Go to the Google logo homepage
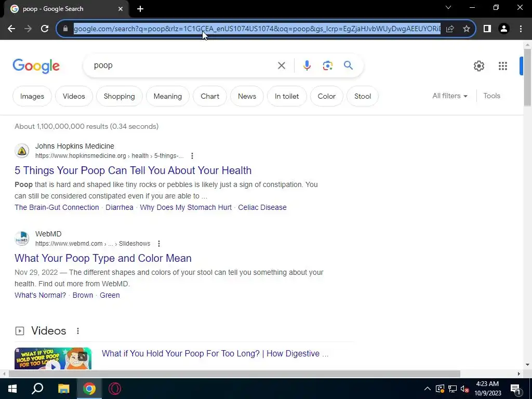The image size is (532, 399). [x=36, y=66]
